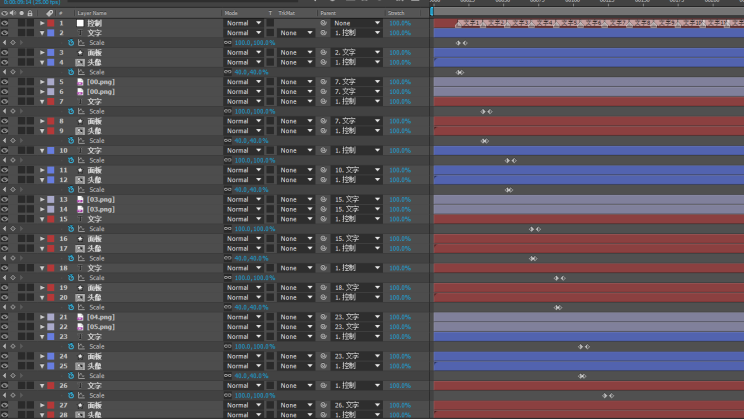Click the solid icon of layer 1 控制
Screen dimensions: 744x419
tap(80, 23)
